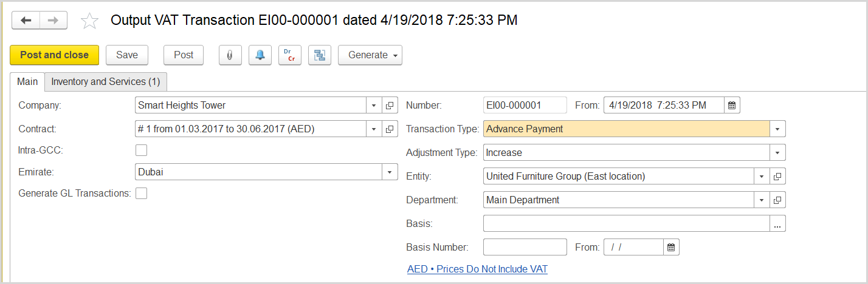Expand the Contract dropdown list

(x=374, y=129)
